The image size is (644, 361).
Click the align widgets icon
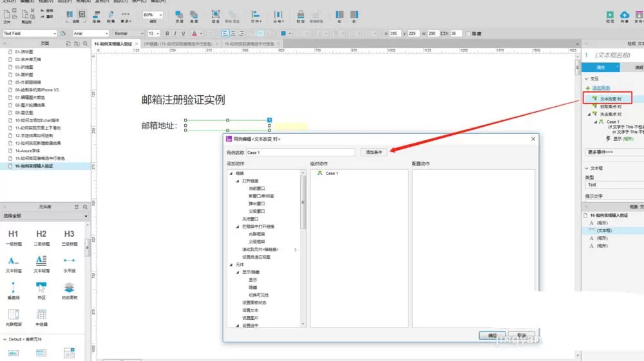coord(256,15)
